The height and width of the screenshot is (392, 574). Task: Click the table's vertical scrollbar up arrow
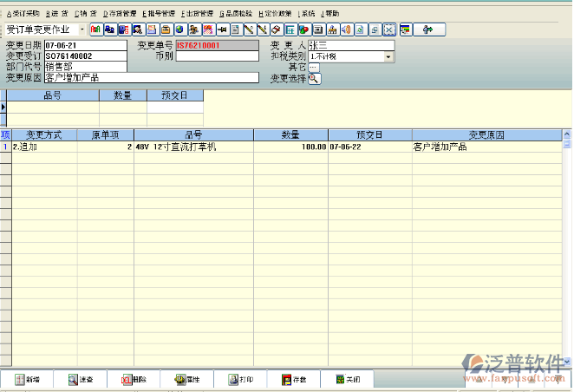coord(567,135)
